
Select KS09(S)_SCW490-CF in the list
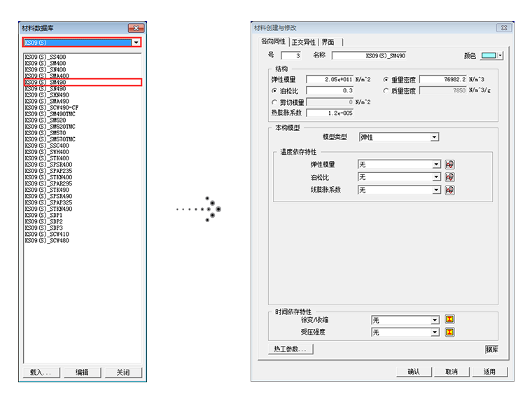(x=52, y=108)
